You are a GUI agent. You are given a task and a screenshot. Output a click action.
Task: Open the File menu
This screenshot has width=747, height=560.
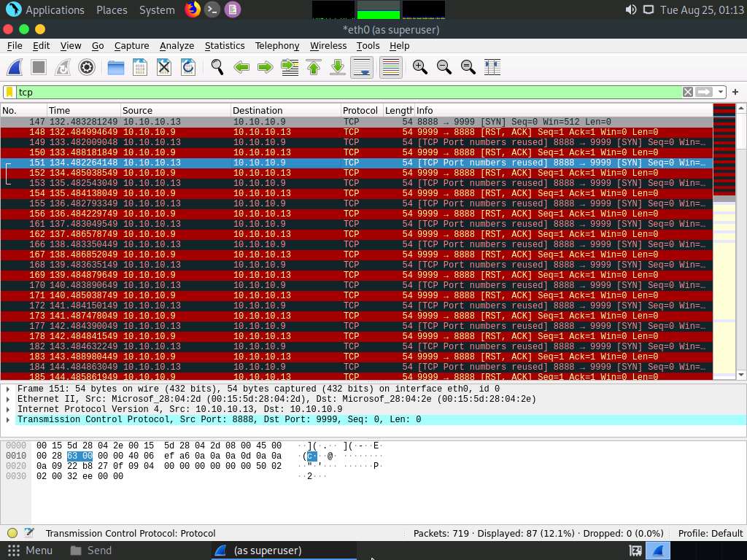tap(15, 46)
